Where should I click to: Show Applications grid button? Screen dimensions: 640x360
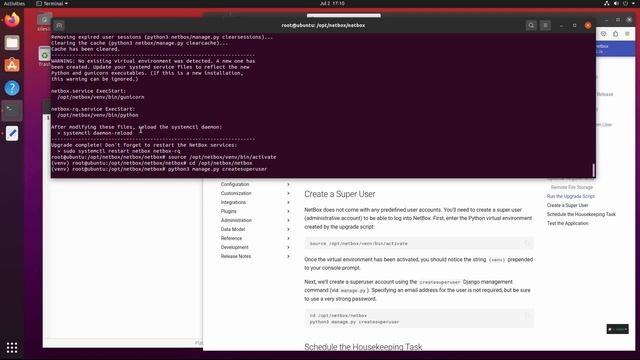pyautogui.click(x=12, y=347)
